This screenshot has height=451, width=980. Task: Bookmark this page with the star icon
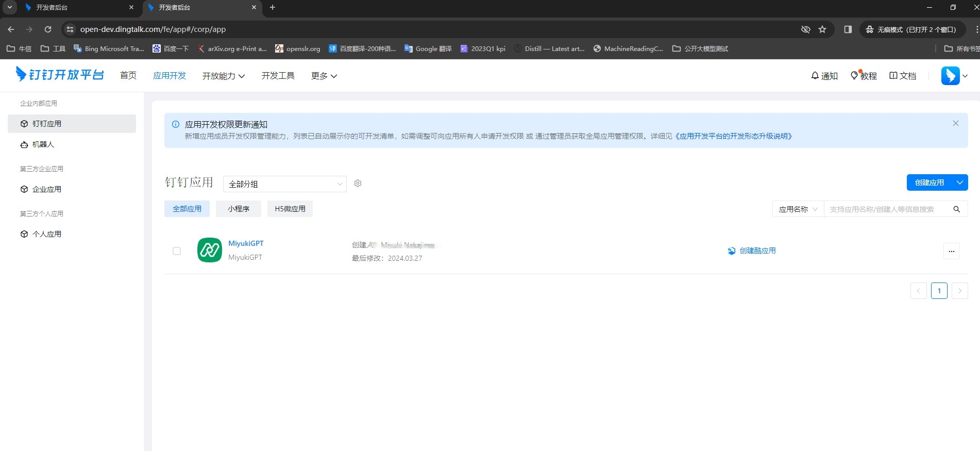click(822, 29)
